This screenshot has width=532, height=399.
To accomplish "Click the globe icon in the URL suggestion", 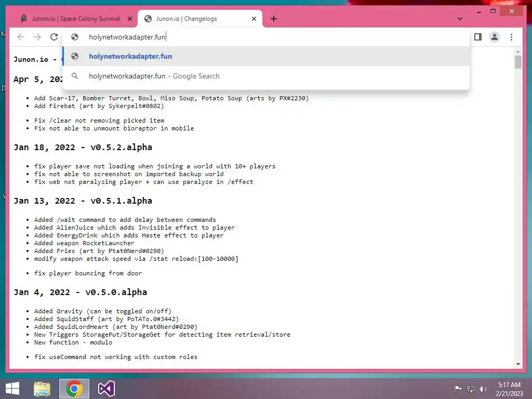I will (x=75, y=56).
